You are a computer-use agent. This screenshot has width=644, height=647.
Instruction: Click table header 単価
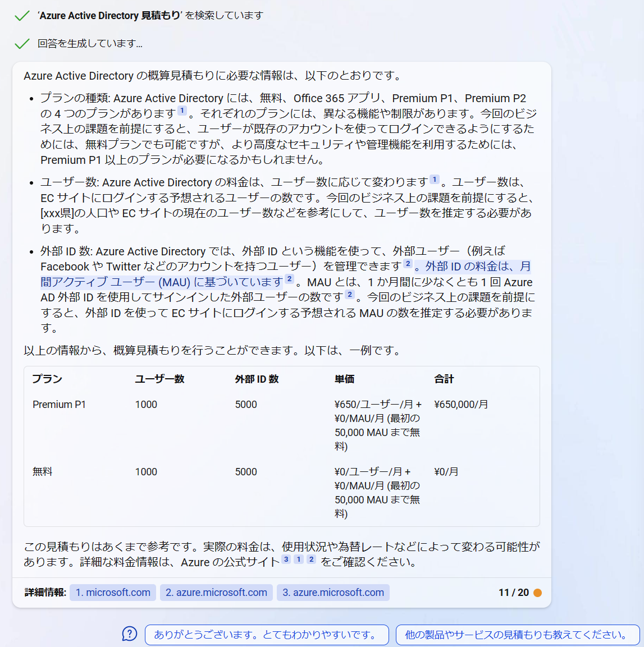[344, 379]
